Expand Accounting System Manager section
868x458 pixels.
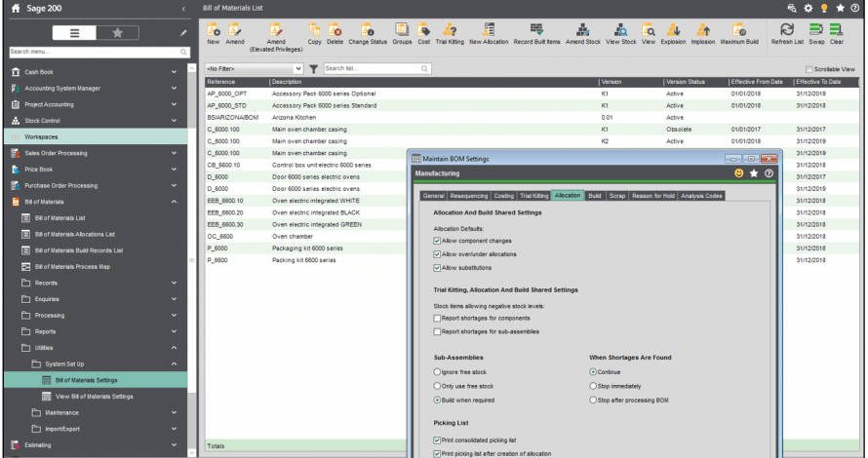click(174, 88)
